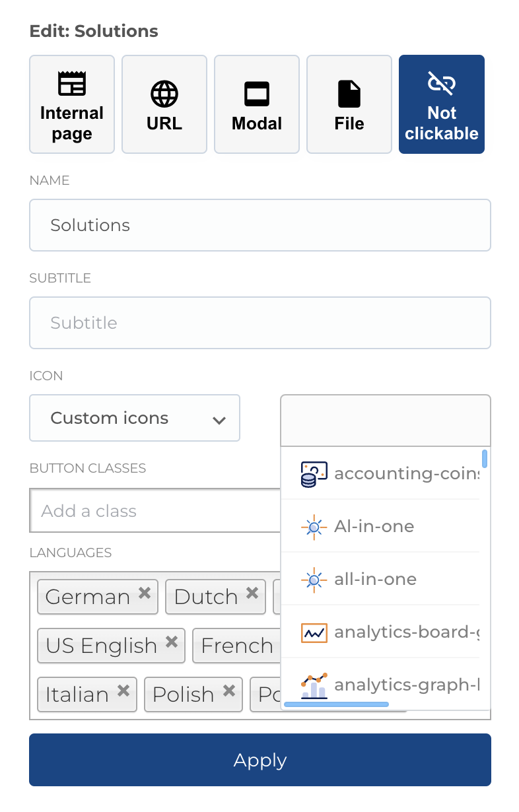Image resolution: width=519 pixels, height=812 pixels.
Task: Click the icon list vertical scrollbar
Action: click(485, 462)
